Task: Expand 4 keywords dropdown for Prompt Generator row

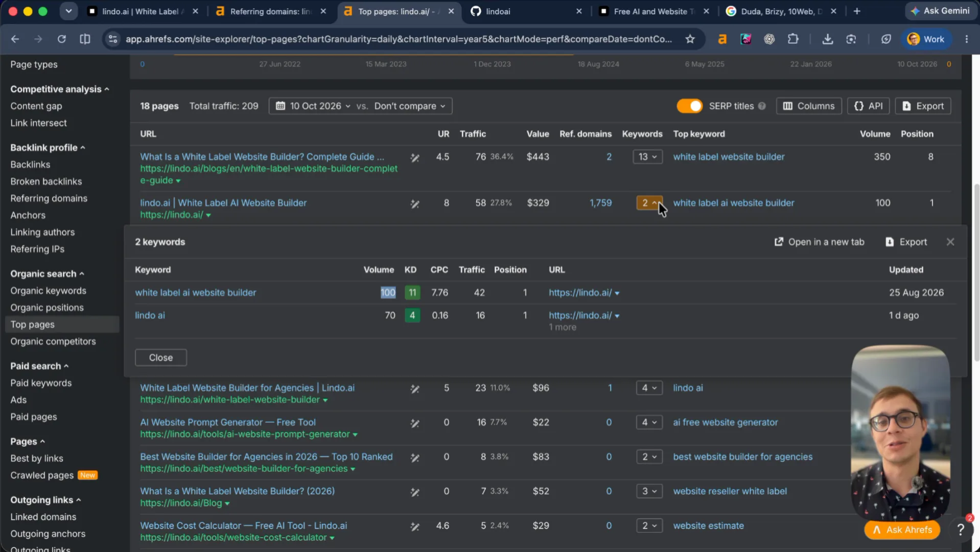Action: point(649,422)
